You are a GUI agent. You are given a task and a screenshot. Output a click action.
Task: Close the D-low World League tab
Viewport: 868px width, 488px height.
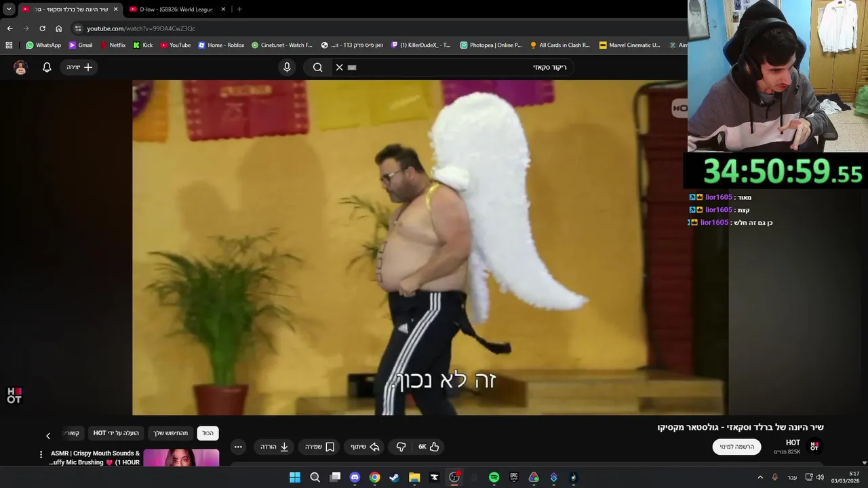pyautogui.click(x=223, y=9)
